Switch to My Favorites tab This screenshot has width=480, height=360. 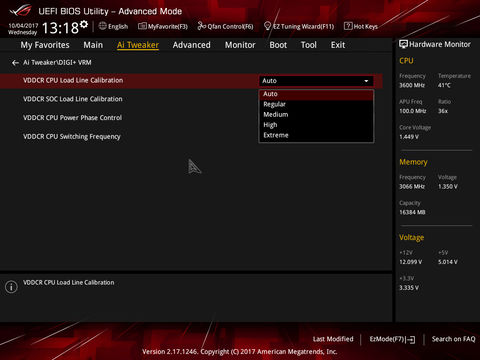(x=45, y=45)
